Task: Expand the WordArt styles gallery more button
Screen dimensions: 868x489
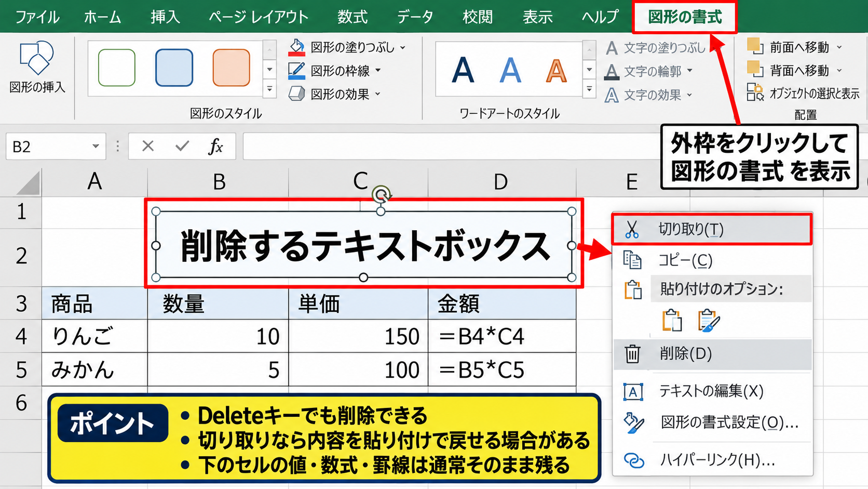Action: [x=589, y=89]
